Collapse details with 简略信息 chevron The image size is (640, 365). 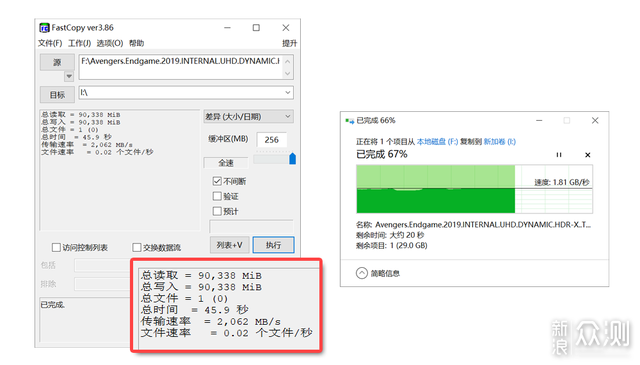click(362, 273)
